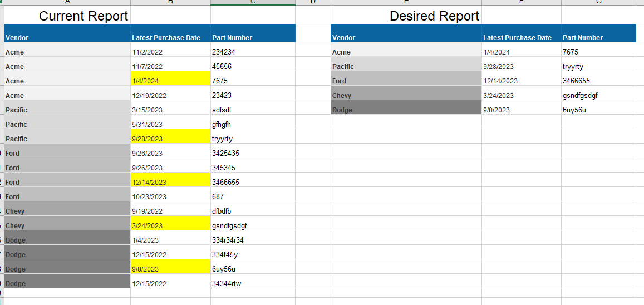This screenshot has height=305, width=644.
Task: Select Latest Purchase Date header in Desired Report
Action: coord(522,33)
